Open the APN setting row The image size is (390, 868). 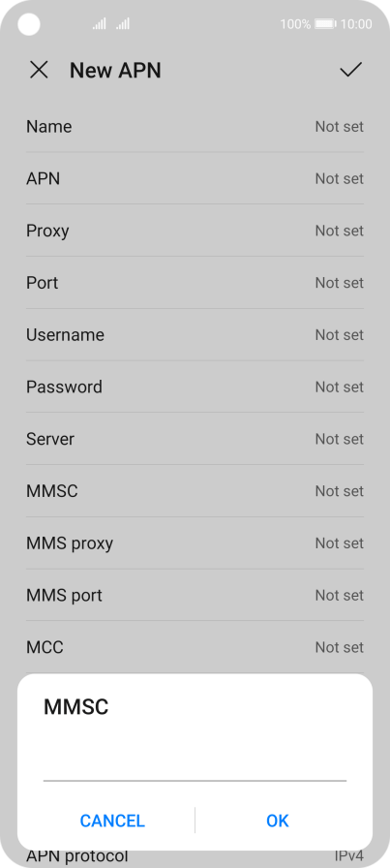click(195, 179)
